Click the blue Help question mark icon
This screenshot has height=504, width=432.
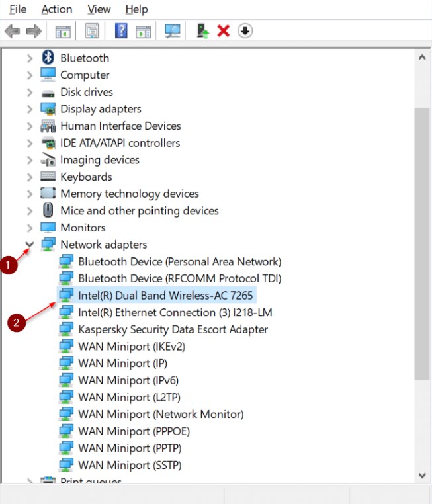pos(121,31)
